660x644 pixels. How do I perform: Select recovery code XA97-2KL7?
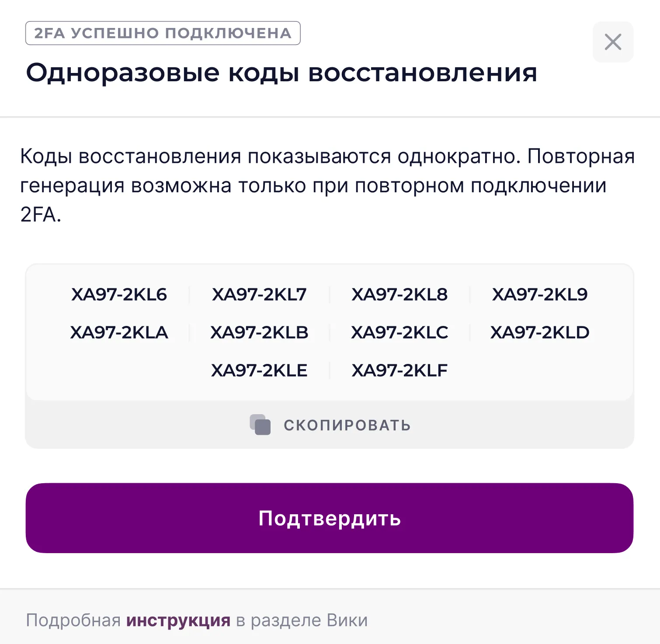260,294
